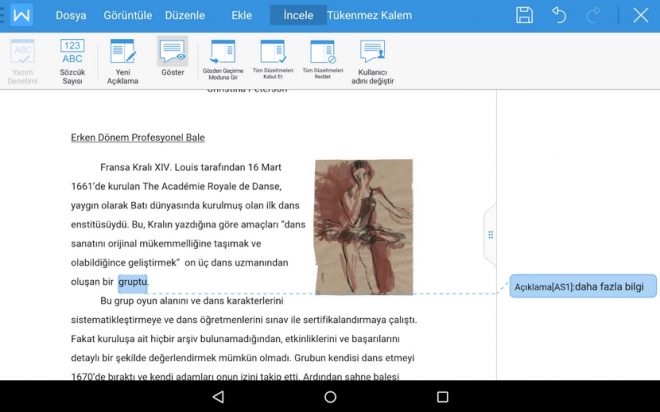The height and width of the screenshot is (412, 660).
Task: Reject all revisions with Tüm Düzeltmeleri Reddet
Action: click(x=323, y=59)
